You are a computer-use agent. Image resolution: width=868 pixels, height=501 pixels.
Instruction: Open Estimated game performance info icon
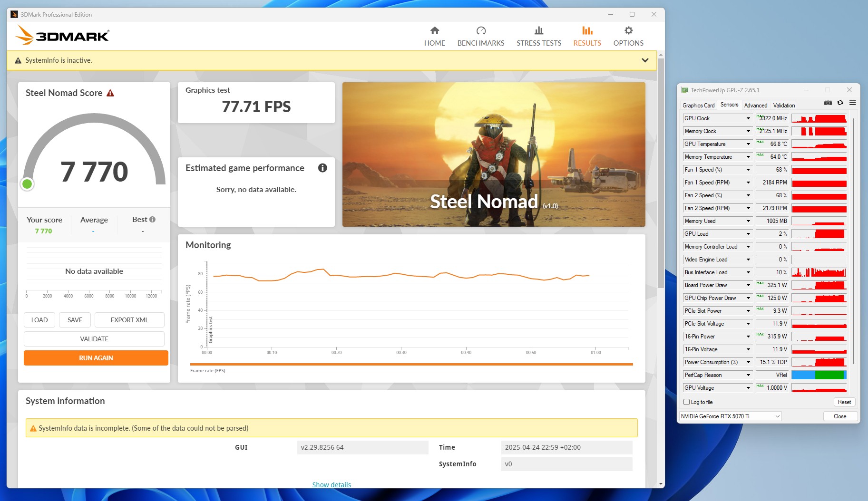click(x=322, y=168)
